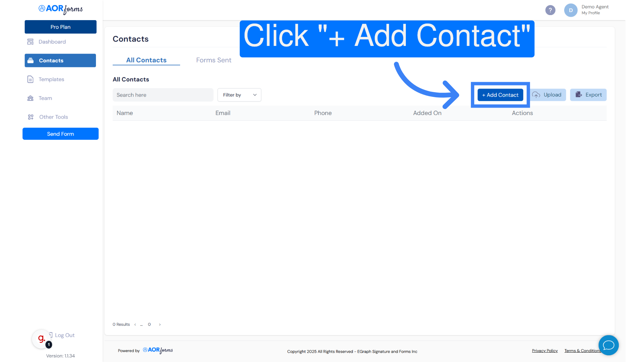The width and height of the screenshot is (644, 362).
Task: Click the Dashboard sidebar icon
Action: [x=31, y=42]
